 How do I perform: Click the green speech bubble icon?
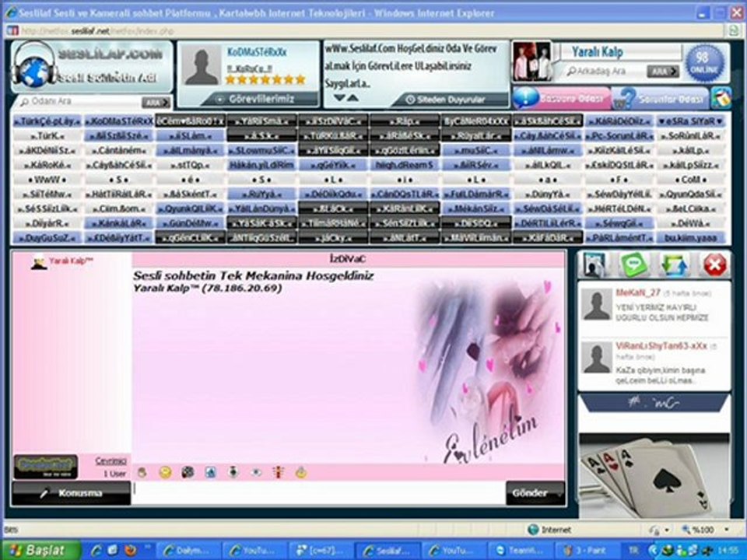coord(634,264)
